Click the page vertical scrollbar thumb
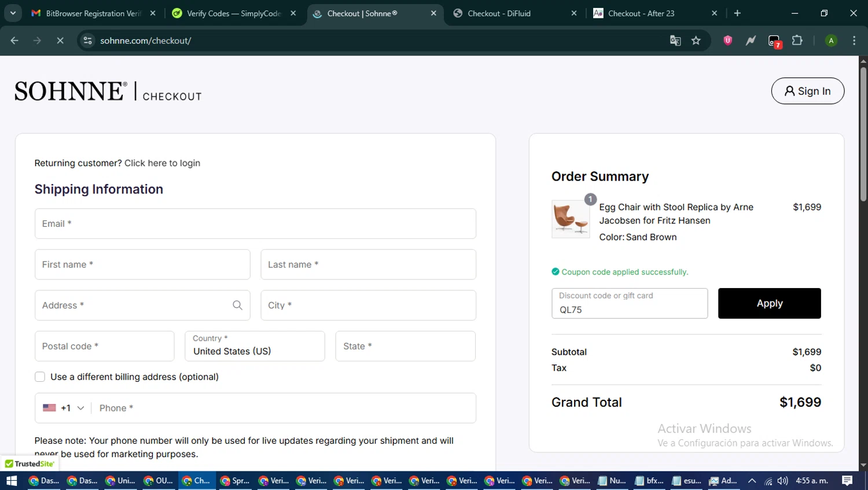Image resolution: width=868 pixels, height=490 pixels. tap(863, 134)
